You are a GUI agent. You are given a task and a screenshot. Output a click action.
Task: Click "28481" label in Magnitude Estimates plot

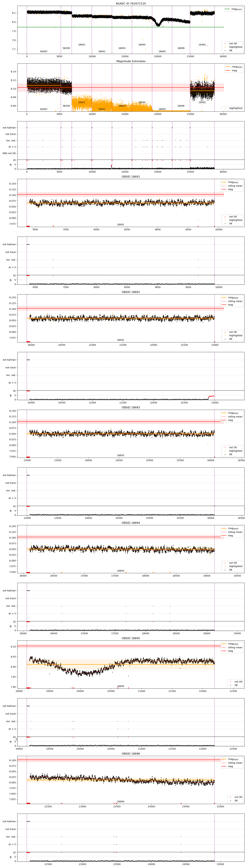click(202, 103)
